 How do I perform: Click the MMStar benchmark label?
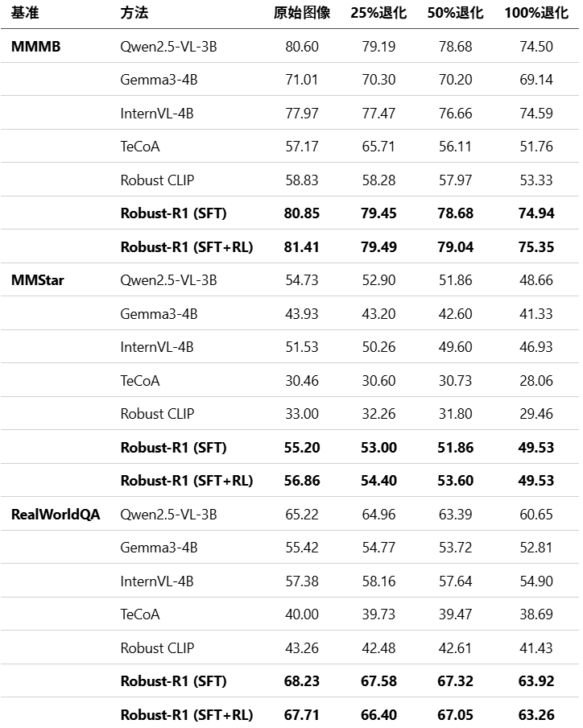pyautogui.click(x=37, y=280)
